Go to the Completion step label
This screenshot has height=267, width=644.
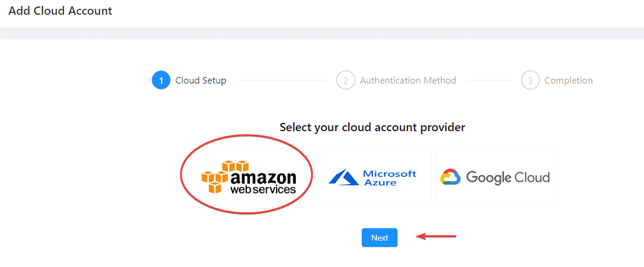point(569,80)
